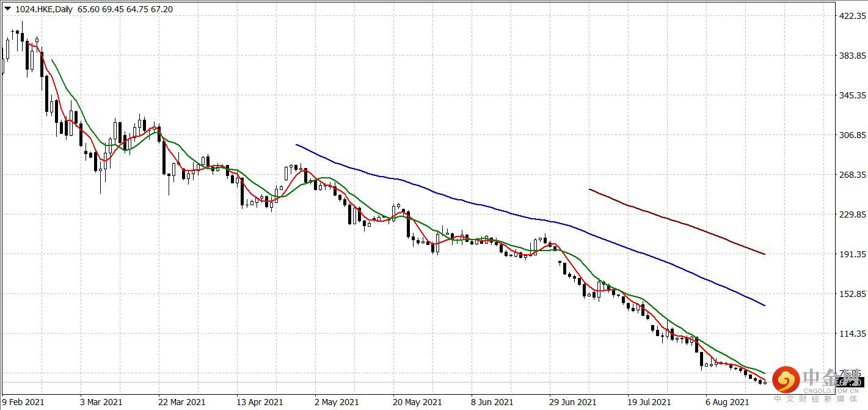The image size is (868, 410).
Task: Click the 306.85 price axis label
Action: (x=853, y=135)
